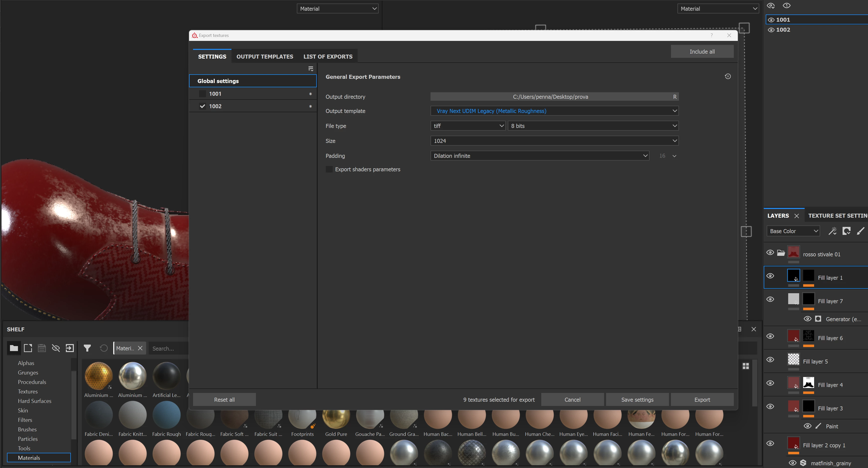868x468 pixels.
Task: Click the add effect magic wand icon
Action: (833, 231)
